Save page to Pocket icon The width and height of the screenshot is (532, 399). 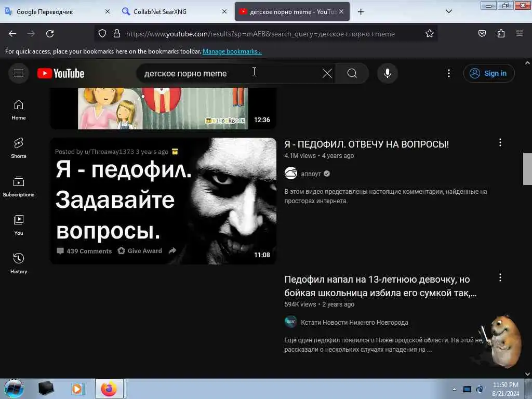(x=482, y=34)
